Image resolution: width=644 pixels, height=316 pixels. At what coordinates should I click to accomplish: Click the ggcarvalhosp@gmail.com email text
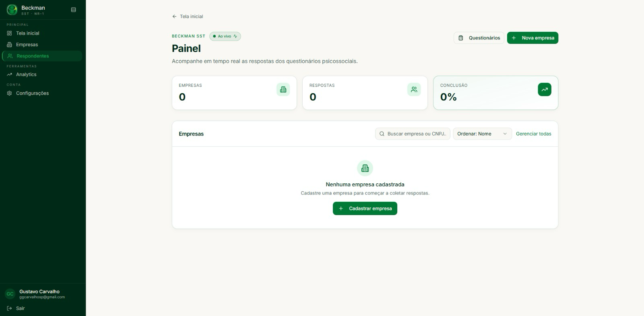click(42, 297)
